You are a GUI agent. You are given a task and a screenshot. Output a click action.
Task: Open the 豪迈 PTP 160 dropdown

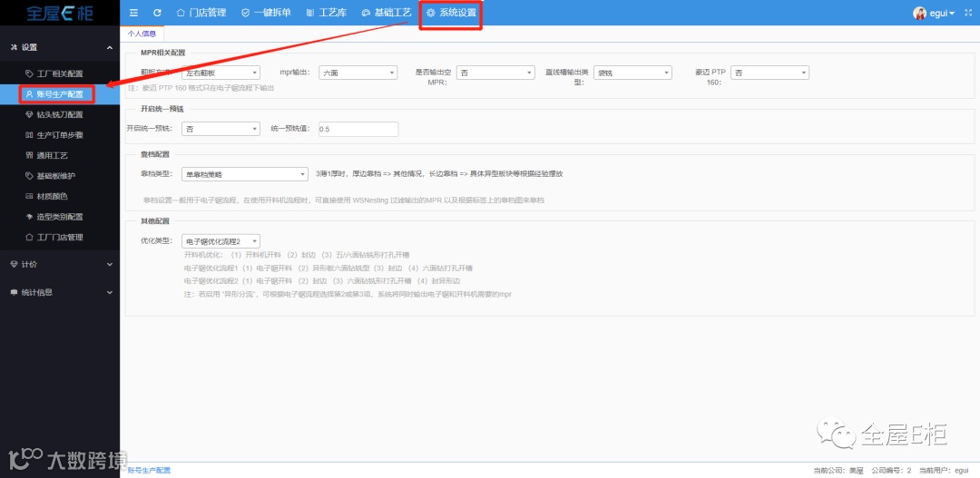tap(770, 73)
